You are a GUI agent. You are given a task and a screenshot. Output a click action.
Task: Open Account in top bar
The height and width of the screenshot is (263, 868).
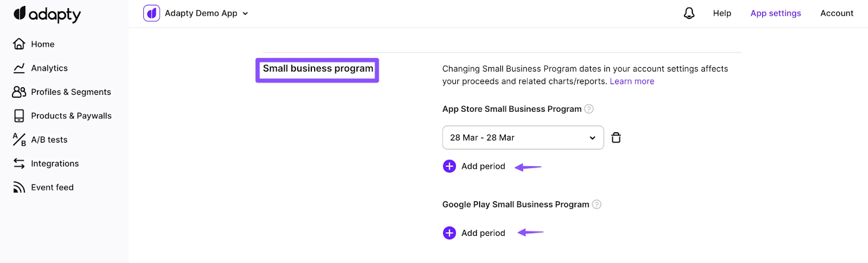point(837,13)
